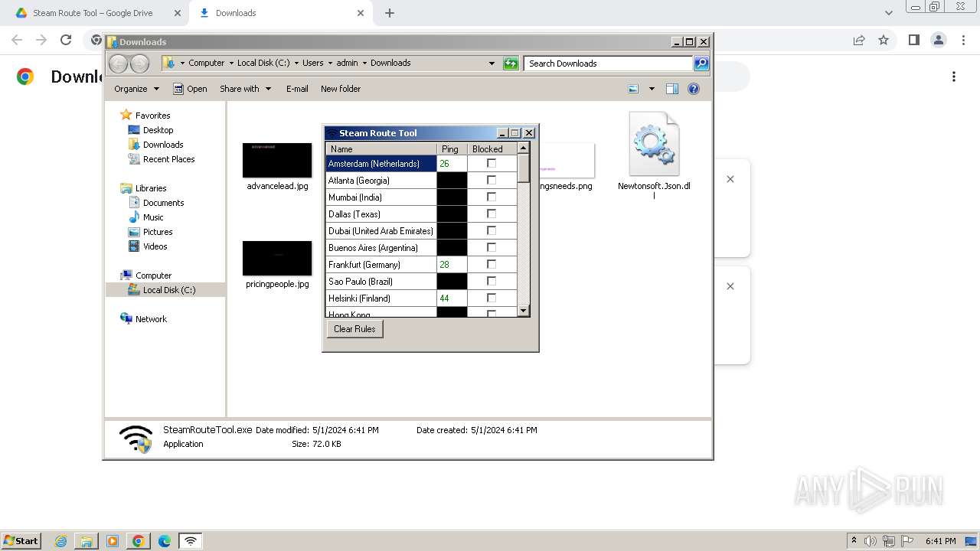Click the Clear Rules button
This screenshot has height=551, width=980.
point(354,329)
